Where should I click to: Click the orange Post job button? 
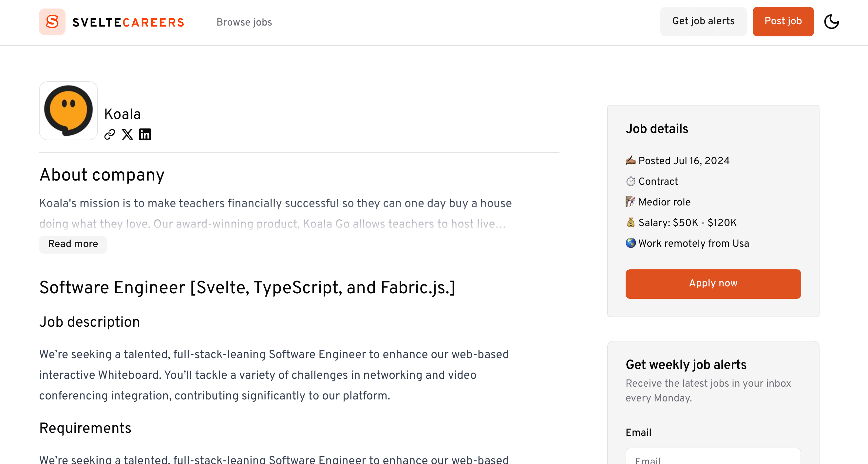(x=783, y=21)
